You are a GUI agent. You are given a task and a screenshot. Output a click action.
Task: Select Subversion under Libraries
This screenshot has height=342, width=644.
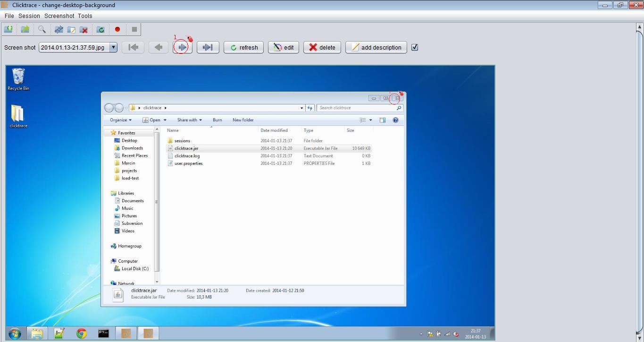[132, 224]
